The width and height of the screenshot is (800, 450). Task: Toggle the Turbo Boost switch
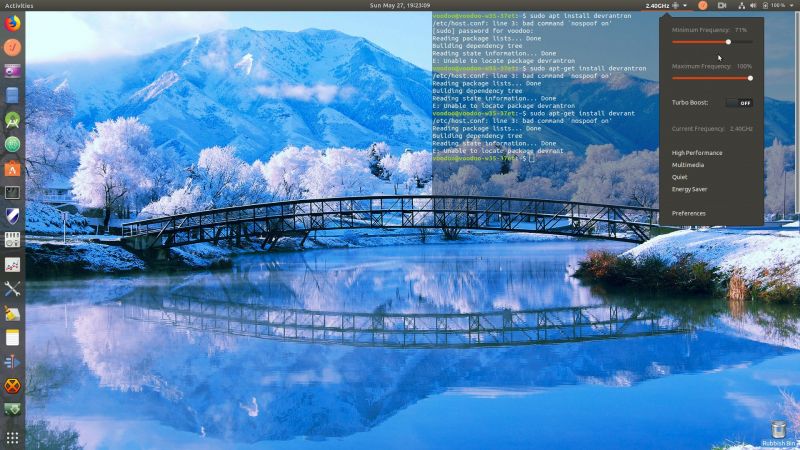click(x=740, y=102)
